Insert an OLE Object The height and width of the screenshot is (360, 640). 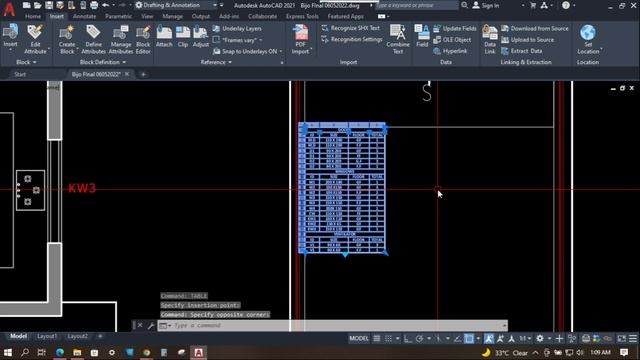point(452,40)
